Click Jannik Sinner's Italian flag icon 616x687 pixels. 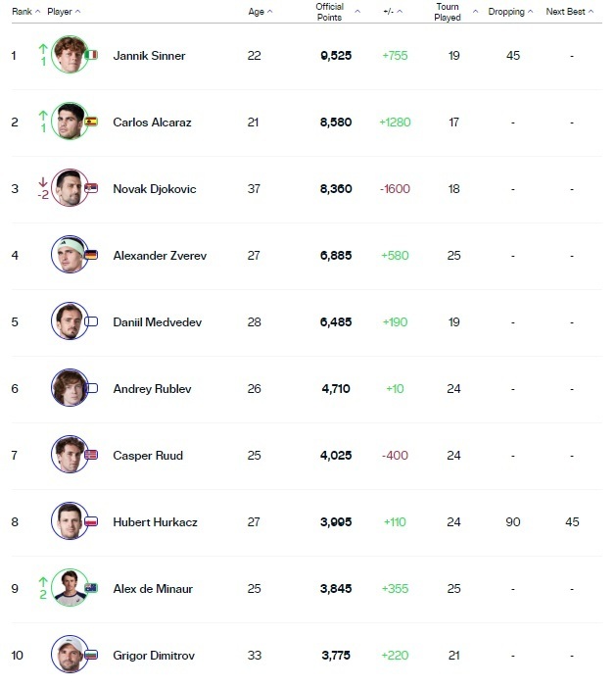tap(92, 55)
